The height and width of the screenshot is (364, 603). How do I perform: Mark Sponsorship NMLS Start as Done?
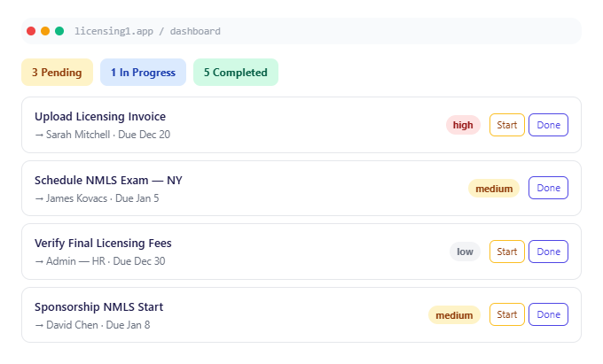pos(548,314)
